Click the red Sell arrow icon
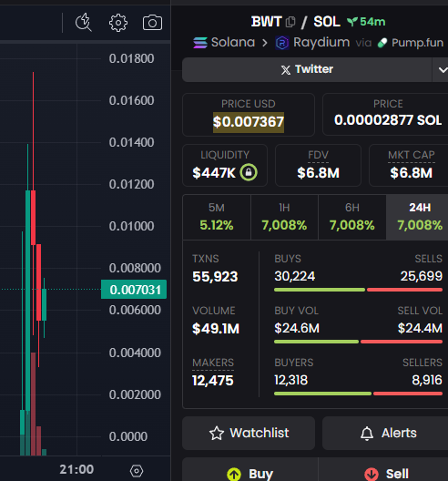The height and width of the screenshot is (481, 448). [372, 475]
